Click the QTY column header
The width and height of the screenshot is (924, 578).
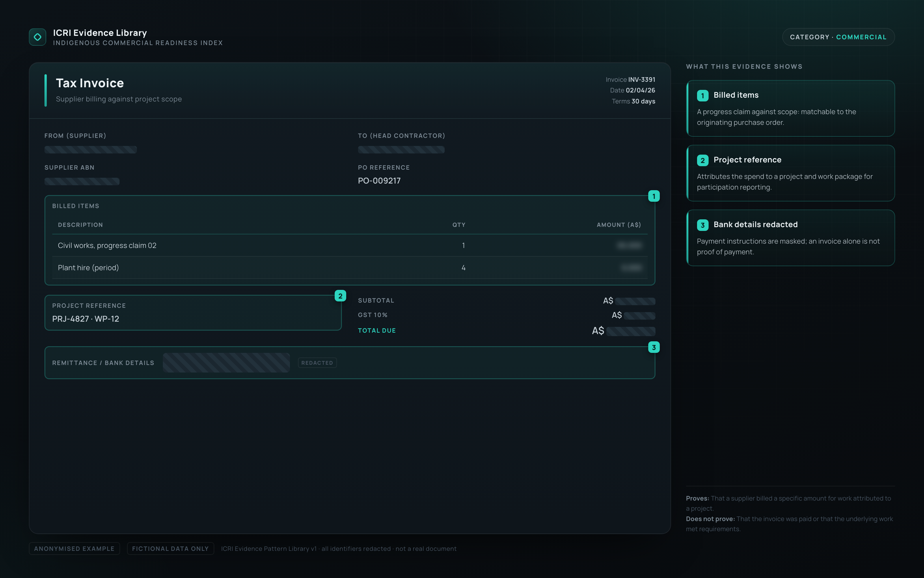tap(459, 225)
